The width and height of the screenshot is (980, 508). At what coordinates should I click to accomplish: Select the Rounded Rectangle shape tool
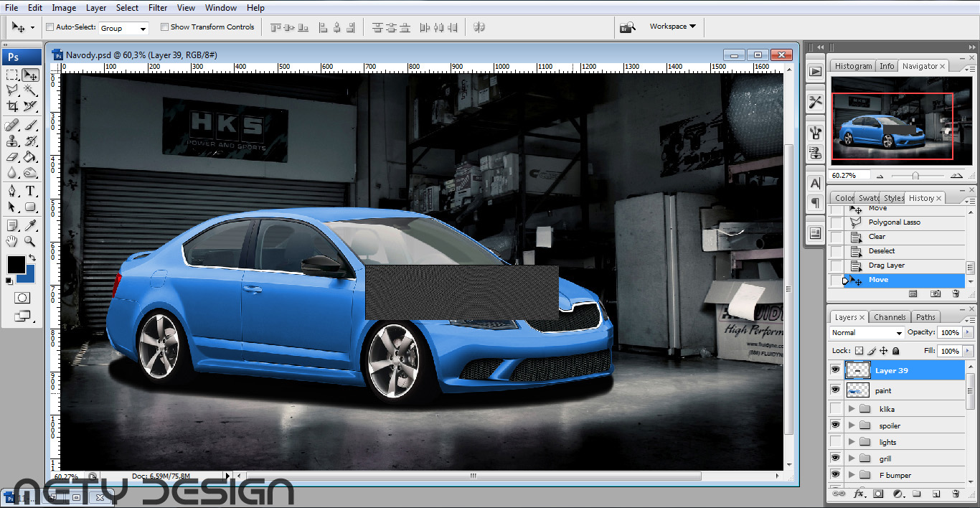pyautogui.click(x=30, y=207)
